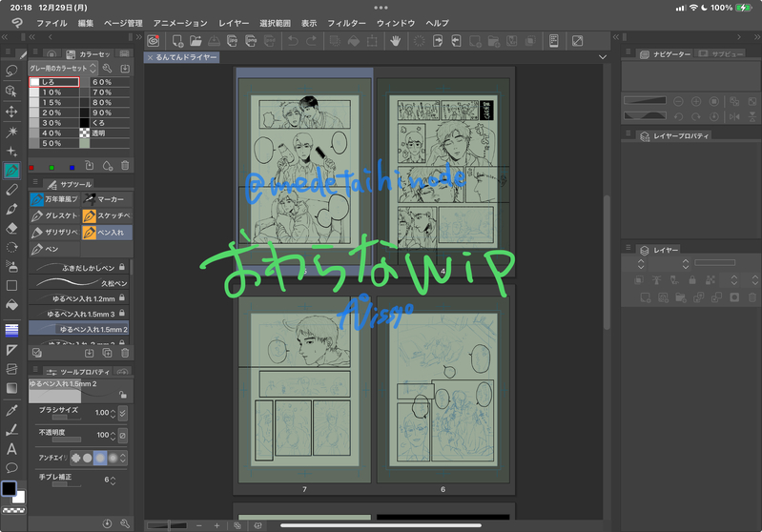Click layer opacity stepper arrows in Layer panel
The width and height of the screenshot is (762, 532).
point(686,264)
